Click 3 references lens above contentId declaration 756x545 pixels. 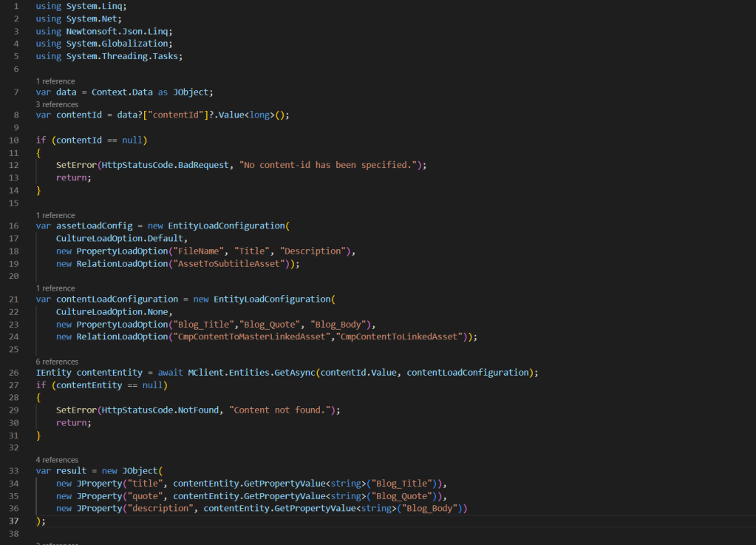[57, 105]
